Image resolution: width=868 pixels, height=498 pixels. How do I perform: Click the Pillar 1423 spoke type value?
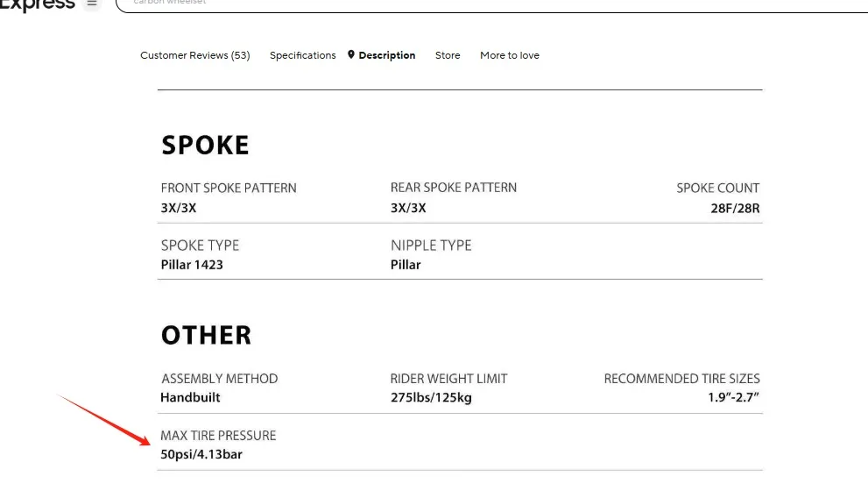[x=192, y=265]
